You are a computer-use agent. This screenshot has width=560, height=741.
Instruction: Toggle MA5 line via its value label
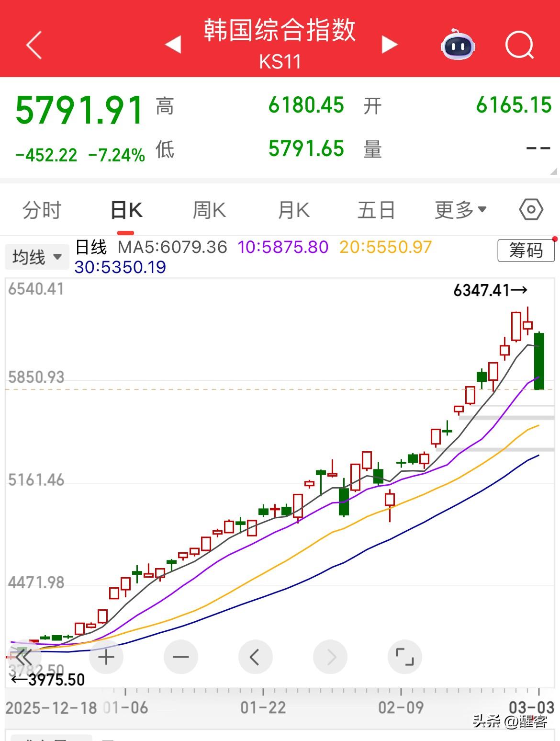(172, 248)
